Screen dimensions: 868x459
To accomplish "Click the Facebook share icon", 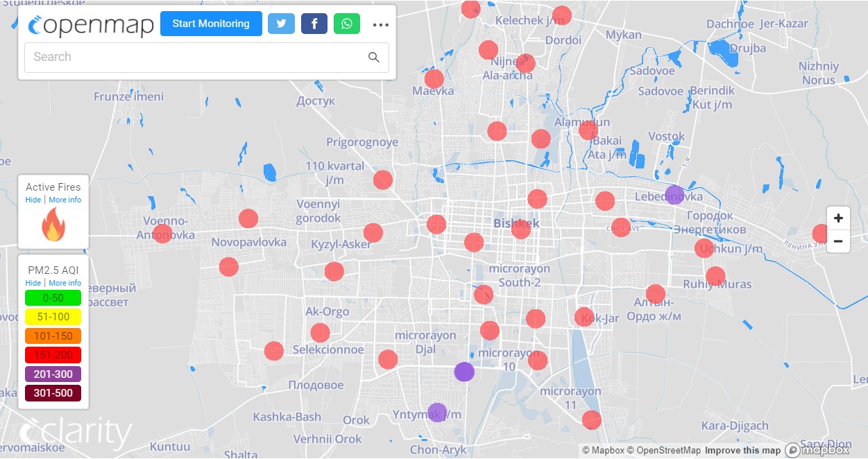I will [x=314, y=24].
